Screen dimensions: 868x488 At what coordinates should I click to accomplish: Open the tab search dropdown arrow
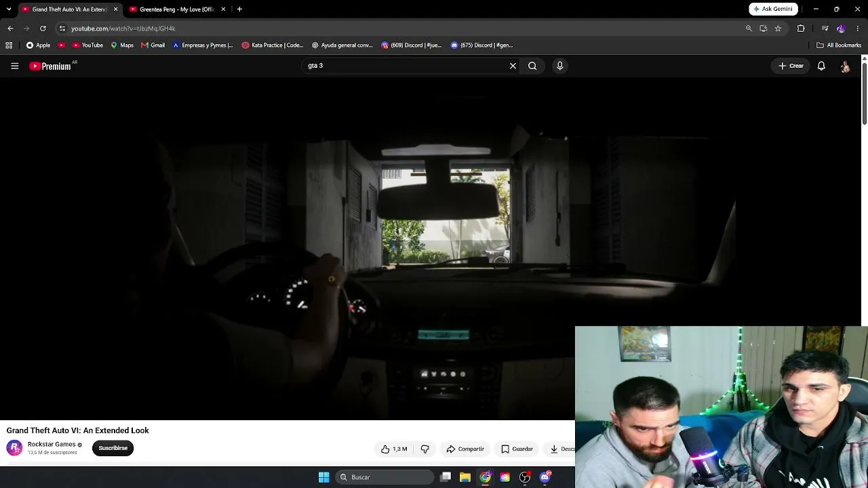click(9, 9)
